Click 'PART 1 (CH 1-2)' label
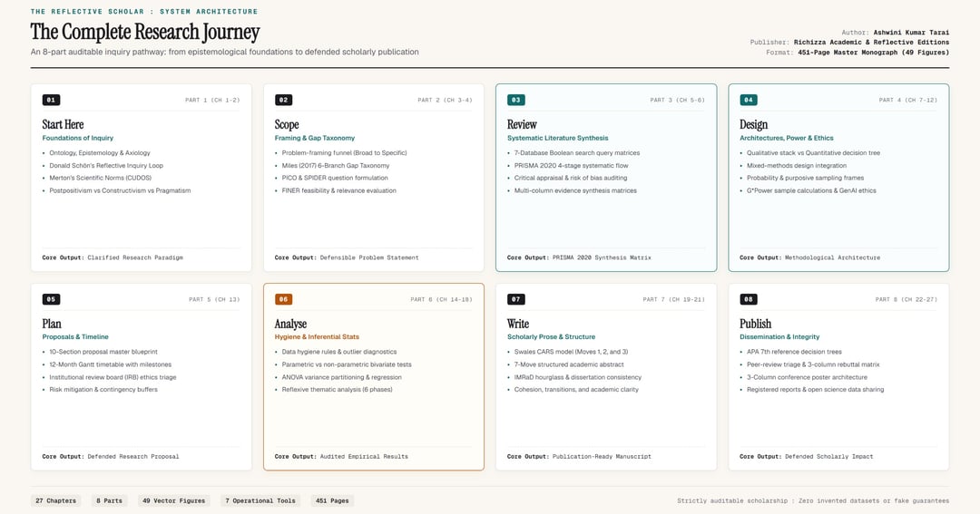 pyautogui.click(x=212, y=100)
